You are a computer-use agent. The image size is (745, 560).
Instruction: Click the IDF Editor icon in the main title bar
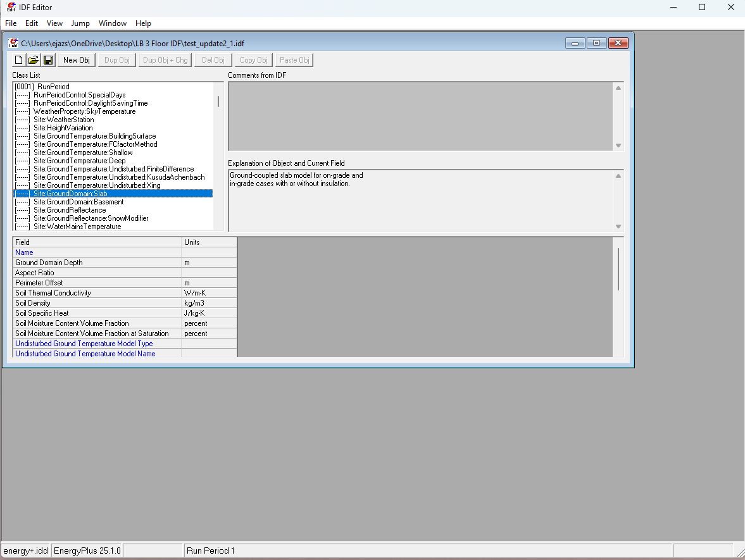click(x=9, y=8)
